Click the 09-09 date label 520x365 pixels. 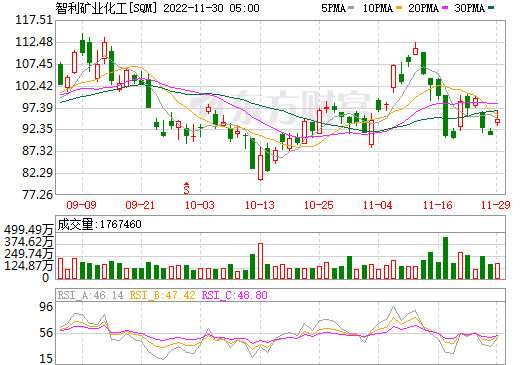[x=81, y=205]
